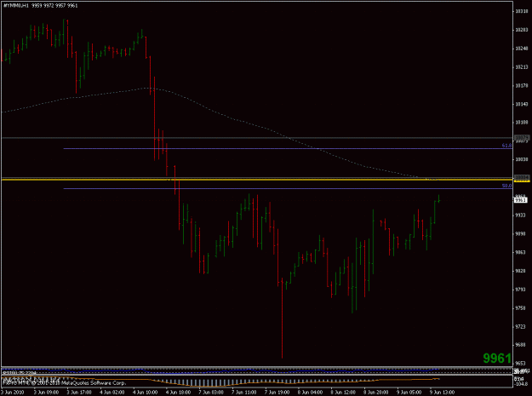Click the white 9961 current price tag
The height and width of the screenshot is (396, 532).
(x=521, y=200)
